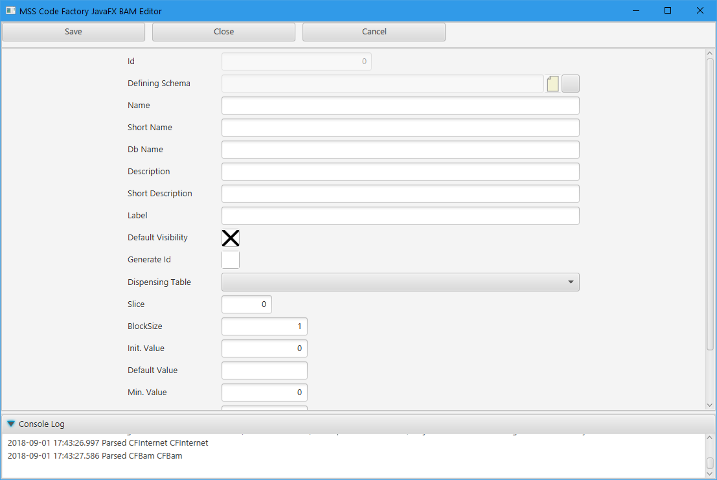
Task: Enable the Generate Id checkbox
Action: point(230,260)
